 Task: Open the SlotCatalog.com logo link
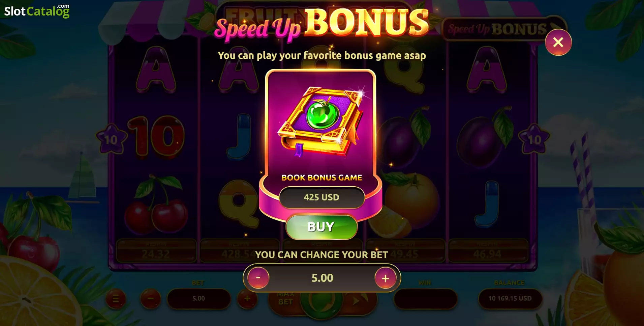pyautogui.click(x=37, y=11)
